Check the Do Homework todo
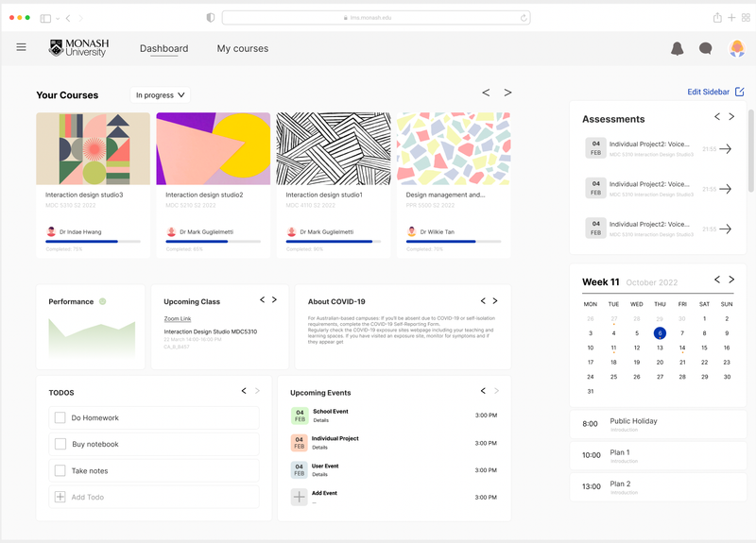The width and height of the screenshot is (756, 543). [x=60, y=417]
